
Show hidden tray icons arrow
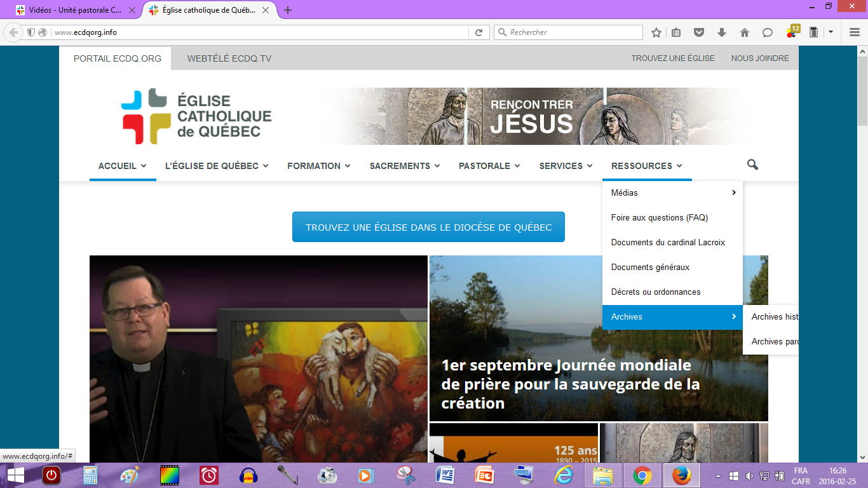click(719, 475)
